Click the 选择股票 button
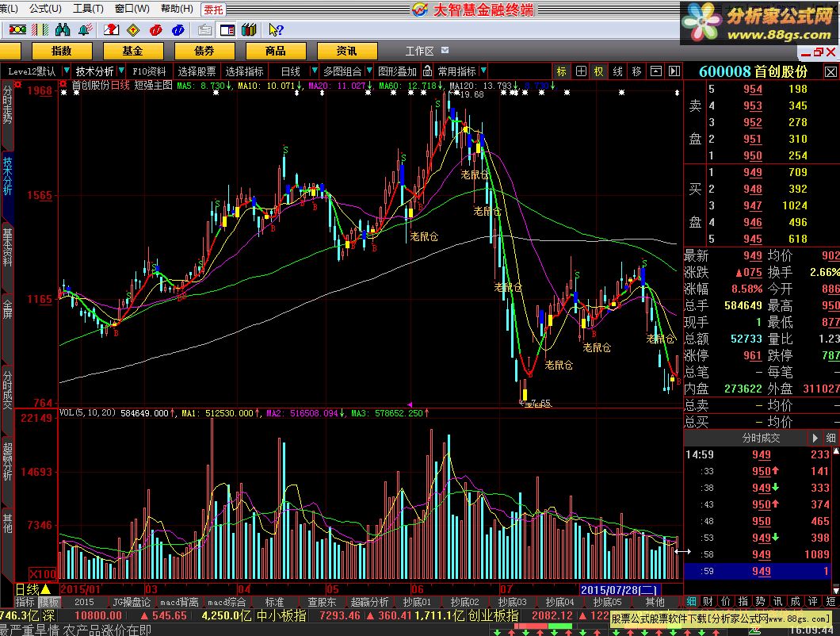The width and height of the screenshot is (840, 636). (x=197, y=71)
